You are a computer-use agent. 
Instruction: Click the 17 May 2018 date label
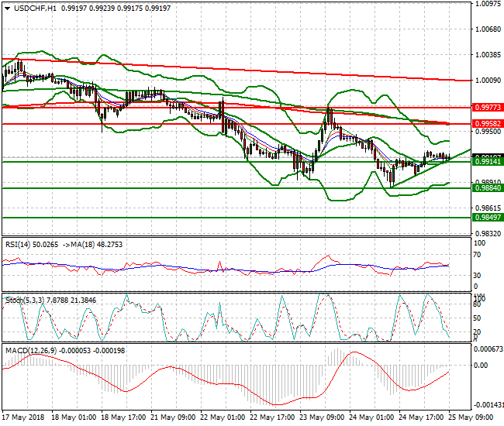23,417
